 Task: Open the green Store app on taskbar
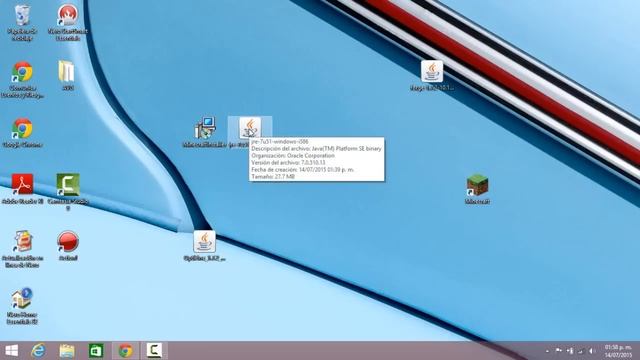pos(96,351)
